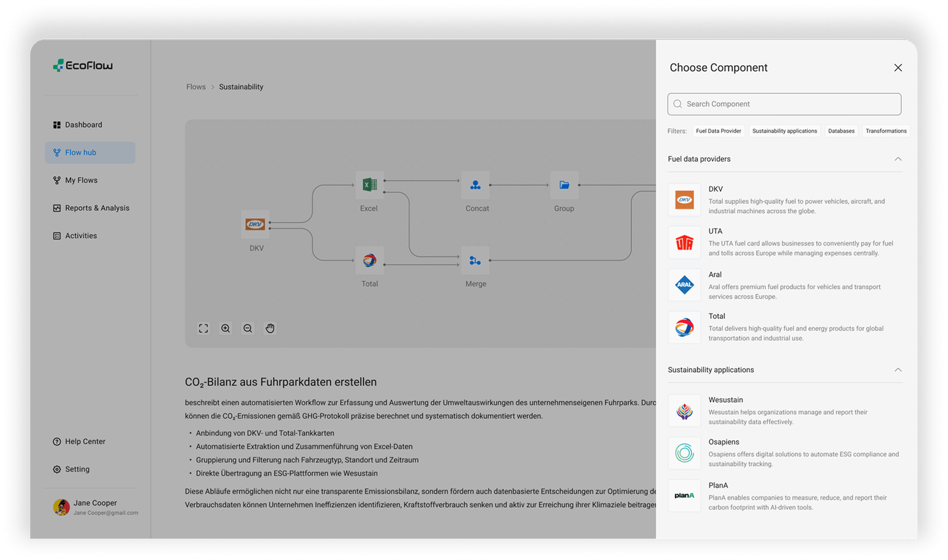
Task: Choose the Aral component logo
Action: pos(684,284)
